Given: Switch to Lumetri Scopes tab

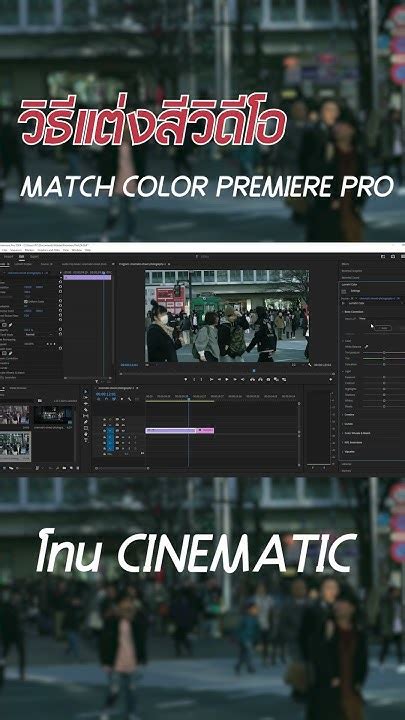Looking at the screenshot, I should pos(23,264).
